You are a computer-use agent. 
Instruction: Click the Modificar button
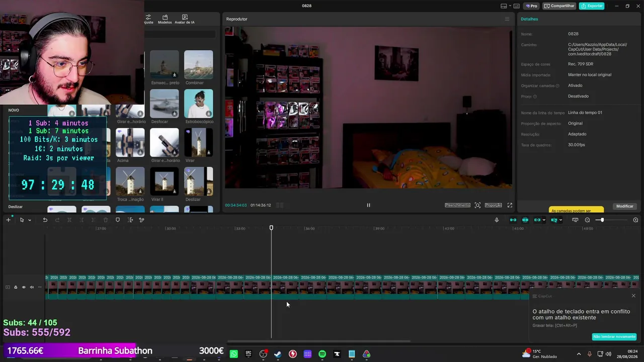click(x=625, y=206)
